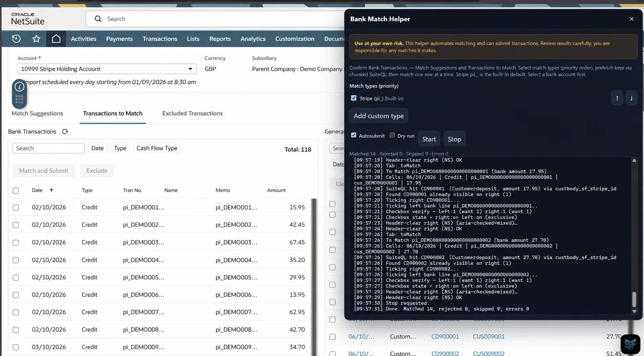Tick the checkbox for the 15.95 row
The image size is (644, 356).
tap(16, 208)
